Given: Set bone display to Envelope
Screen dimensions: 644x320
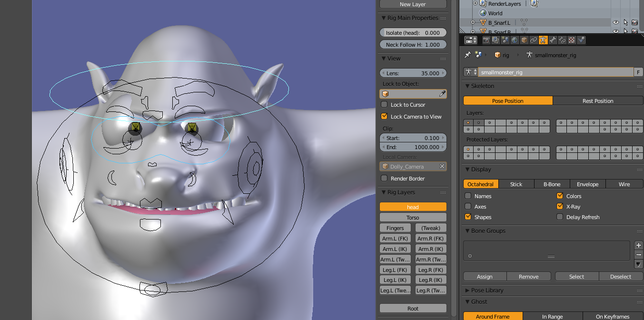Looking at the screenshot, I should (x=588, y=184).
